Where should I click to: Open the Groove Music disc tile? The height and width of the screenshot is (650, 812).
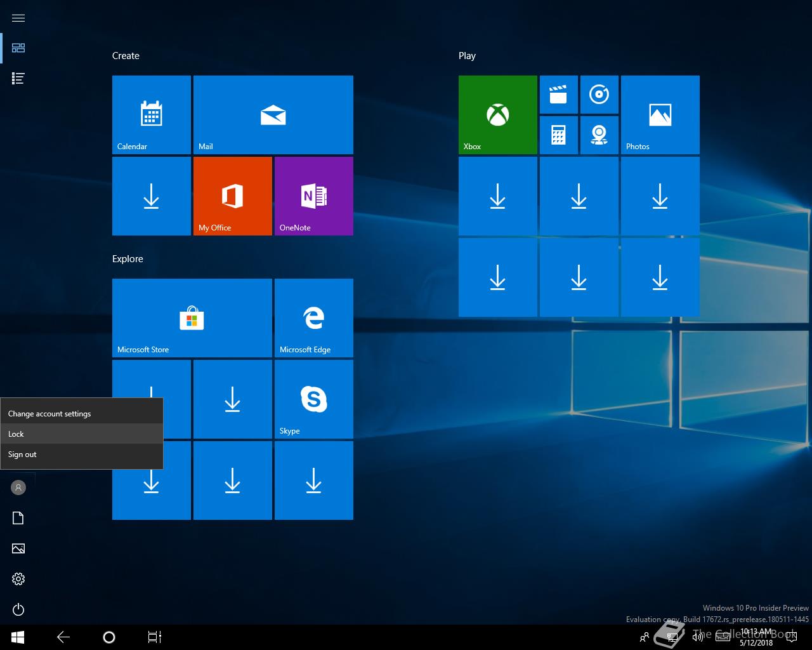599,95
